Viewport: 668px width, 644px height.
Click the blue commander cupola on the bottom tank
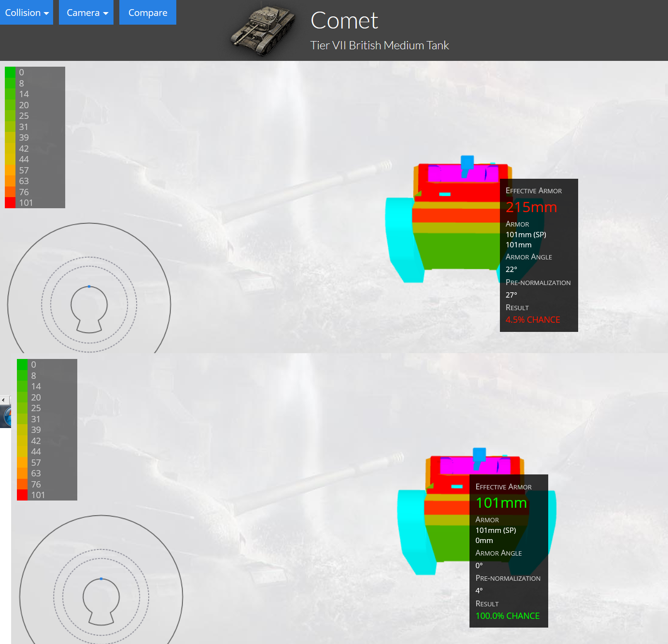pos(479,455)
